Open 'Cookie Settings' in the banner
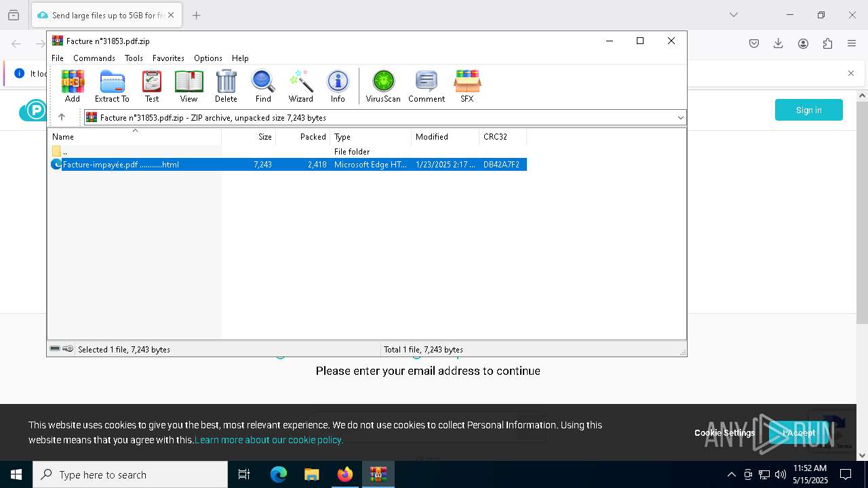The height and width of the screenshot is (488, 868). coord(724,433)
